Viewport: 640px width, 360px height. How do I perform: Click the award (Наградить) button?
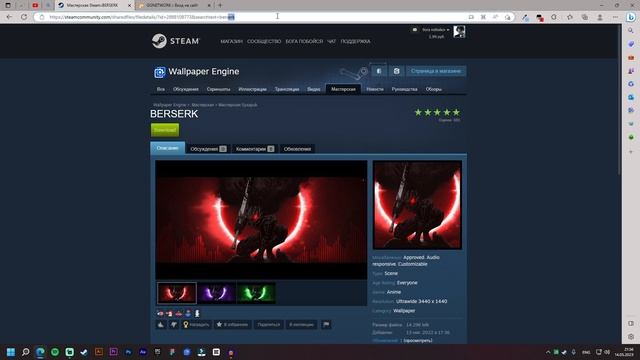pyautogui.click(x=196, y=324)
